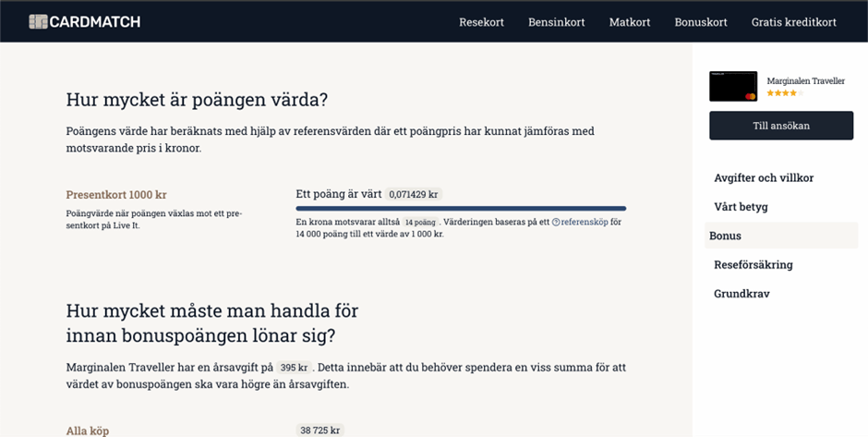Navigate to Gratis kreditkort
The width and height of the screenshot is (868, 437).
click(793, 22)
